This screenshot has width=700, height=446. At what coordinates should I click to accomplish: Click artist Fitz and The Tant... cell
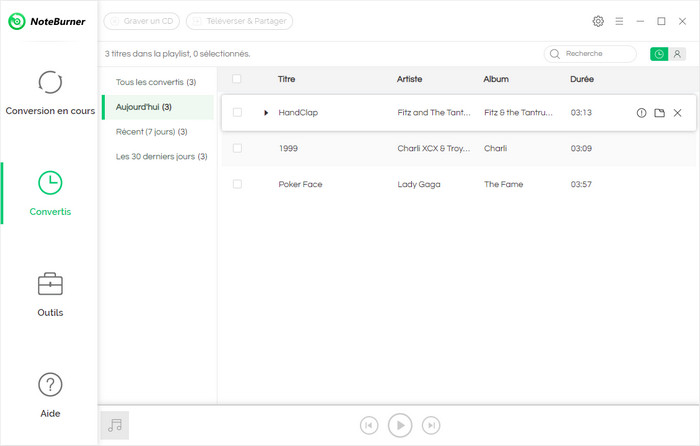[433, 113]
